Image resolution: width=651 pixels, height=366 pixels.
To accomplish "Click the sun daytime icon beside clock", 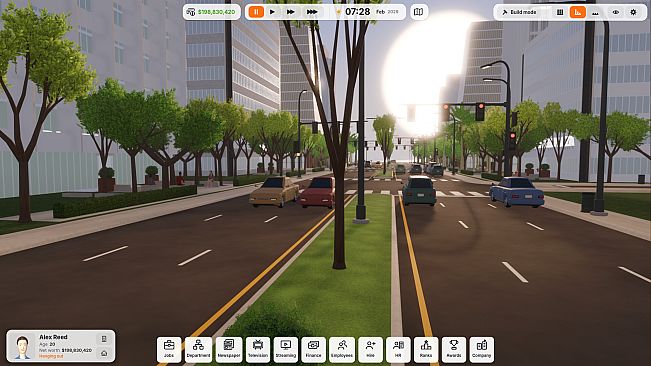I will (x=338, y=12).
